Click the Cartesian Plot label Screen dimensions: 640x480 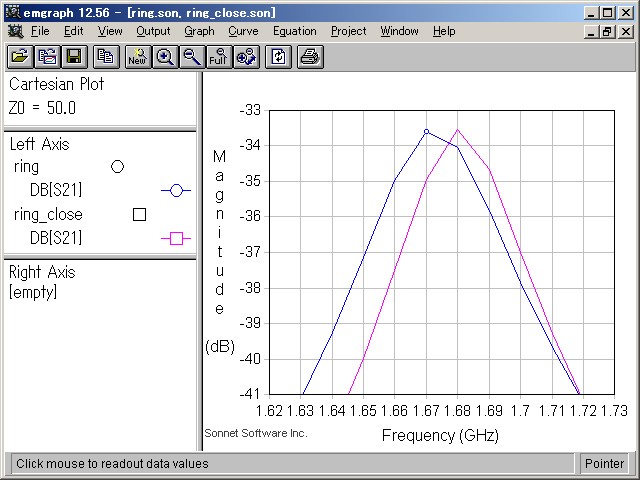[56, 84]
